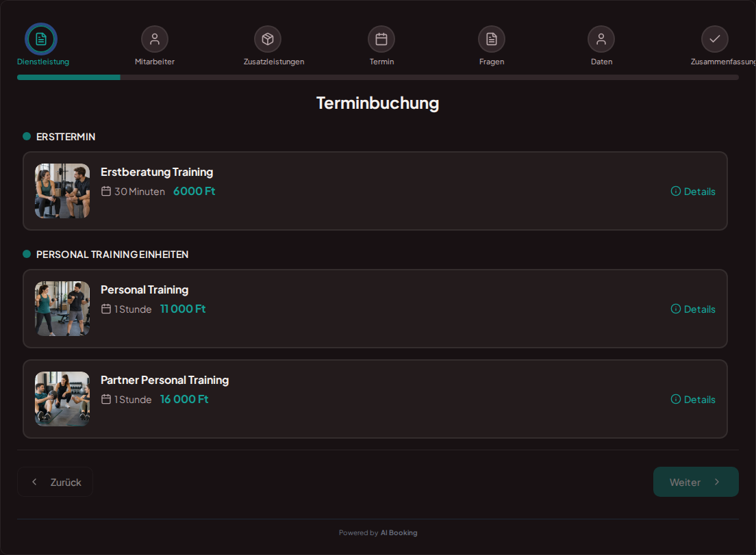Switch to the Termin step label
The image size is (756, 555).
tap(381, 62)
